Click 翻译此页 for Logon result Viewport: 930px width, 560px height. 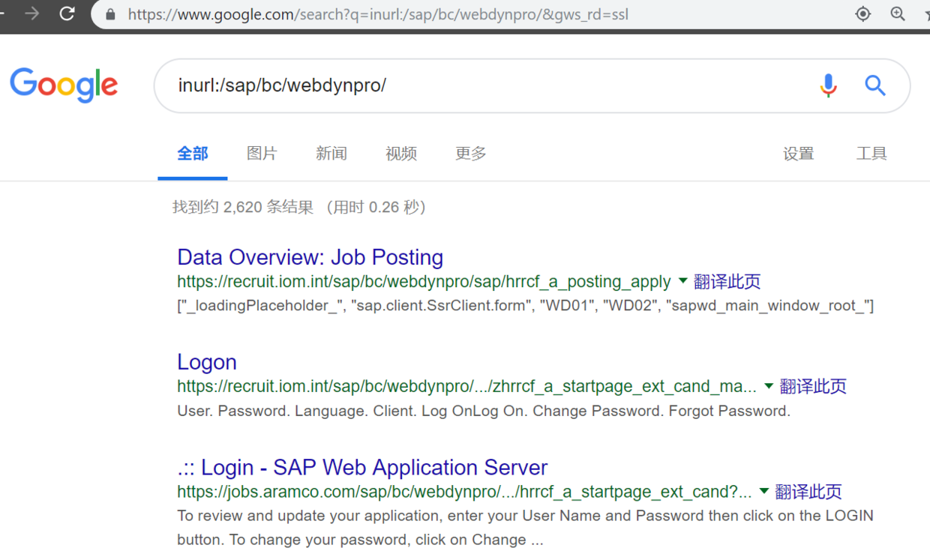(813, 387)
